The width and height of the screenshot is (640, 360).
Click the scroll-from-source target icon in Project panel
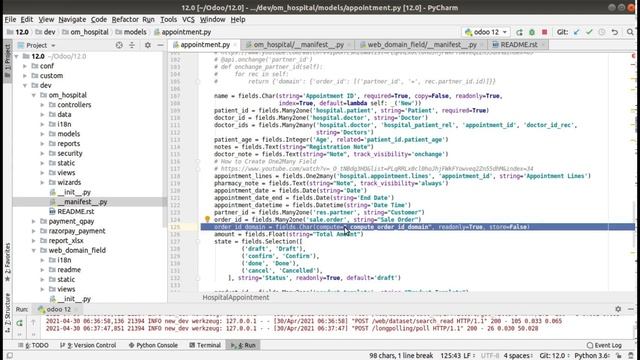click(x=119, y=45)
